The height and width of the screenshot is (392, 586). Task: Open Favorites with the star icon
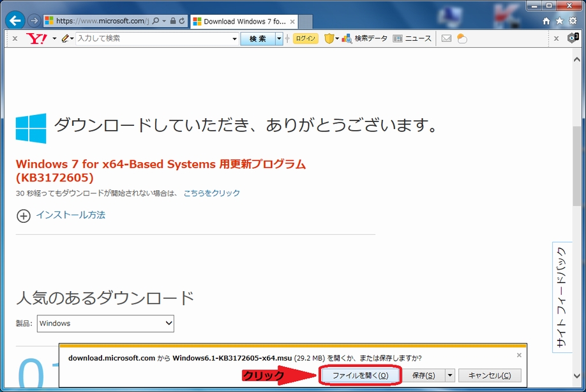pyautogui.click(x=559, y=21)
